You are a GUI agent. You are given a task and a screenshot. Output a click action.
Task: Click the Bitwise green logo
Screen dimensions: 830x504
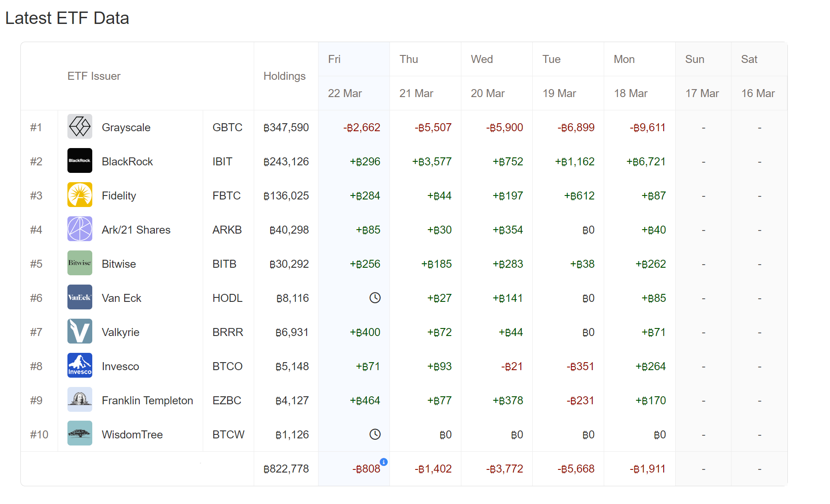[80, 263]
